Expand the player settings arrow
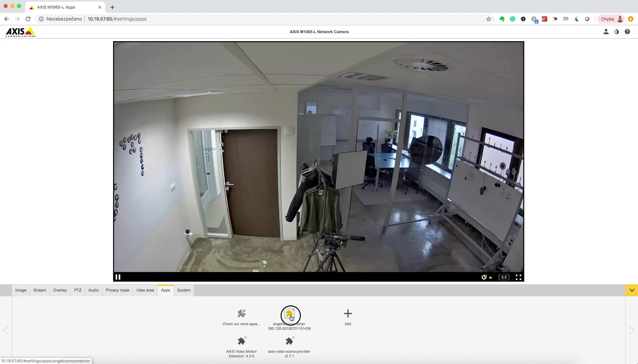The image size is (638, 364). (491, 277)
